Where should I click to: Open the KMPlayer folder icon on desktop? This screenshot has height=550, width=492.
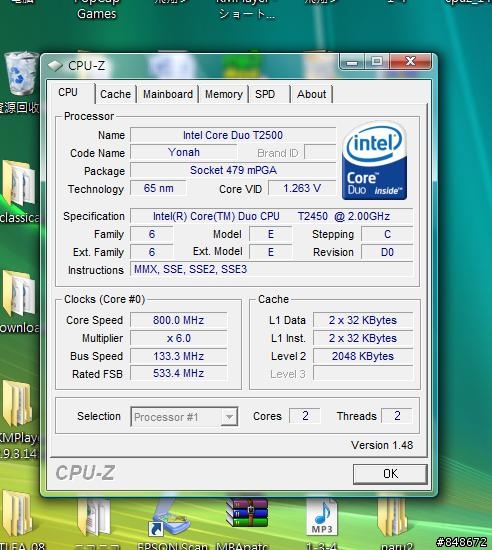[x=17, y=403]
